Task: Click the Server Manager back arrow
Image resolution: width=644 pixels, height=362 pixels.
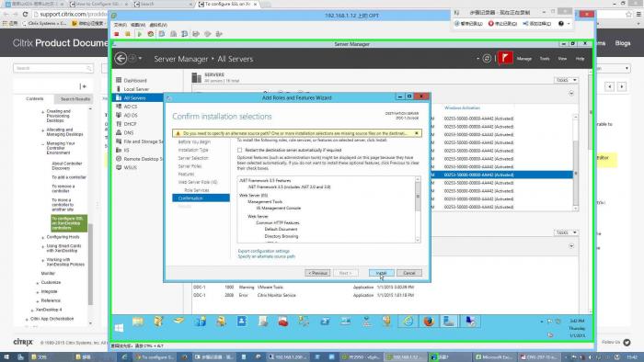Action: (121, 59)
